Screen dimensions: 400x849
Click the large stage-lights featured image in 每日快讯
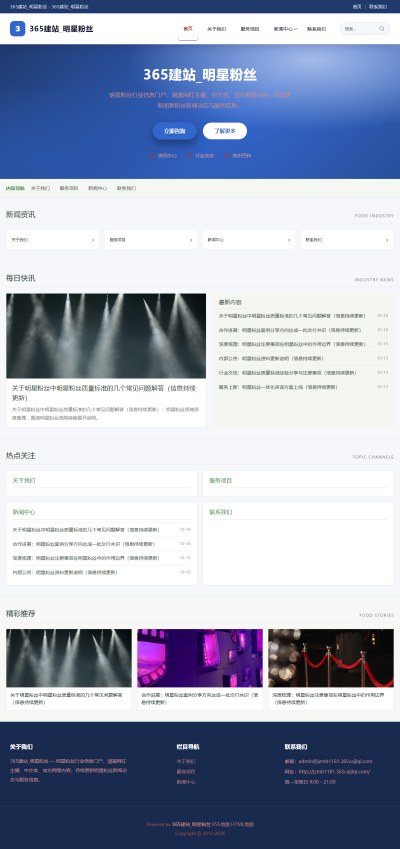click(106, 336)
